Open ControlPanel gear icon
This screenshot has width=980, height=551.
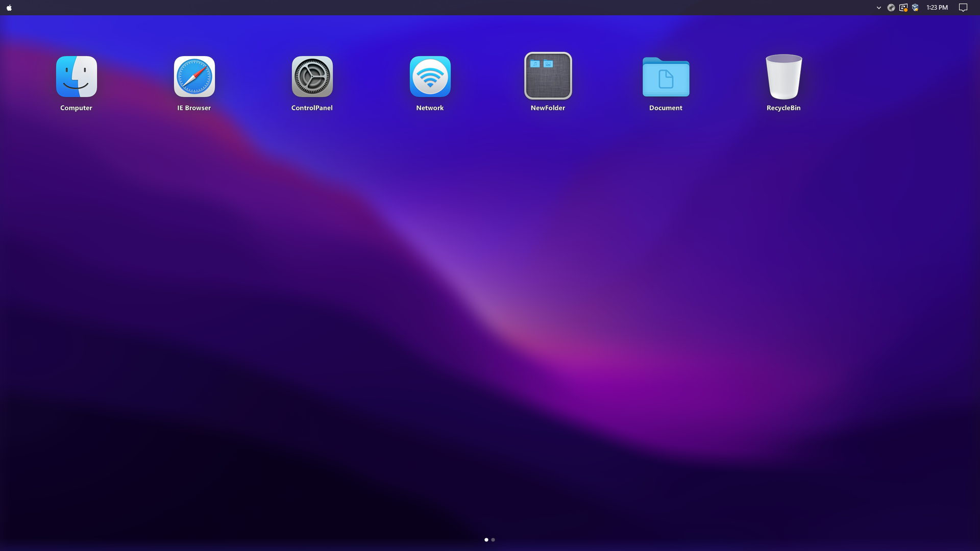[x=312, y=77]
